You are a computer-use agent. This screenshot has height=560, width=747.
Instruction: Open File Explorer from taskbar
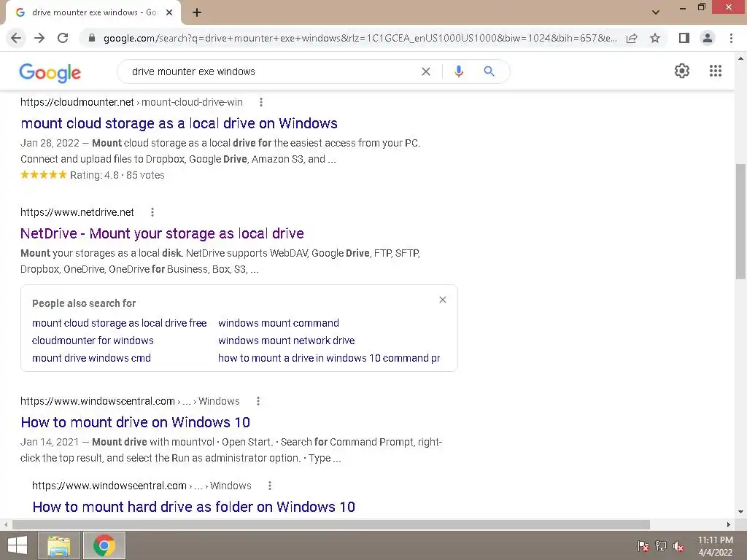click(59, 545)
